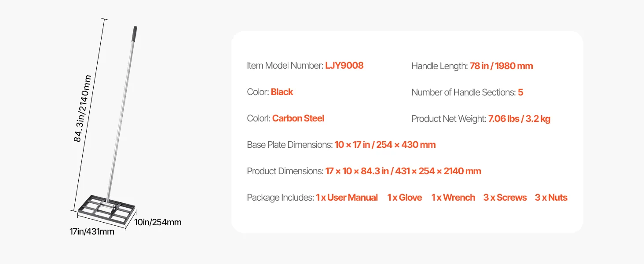Viewport: 644px width, 264px height.
Task: Click product dimensions 17 × 10 × 84.3 in value
Action: click(x=403, y=171)
